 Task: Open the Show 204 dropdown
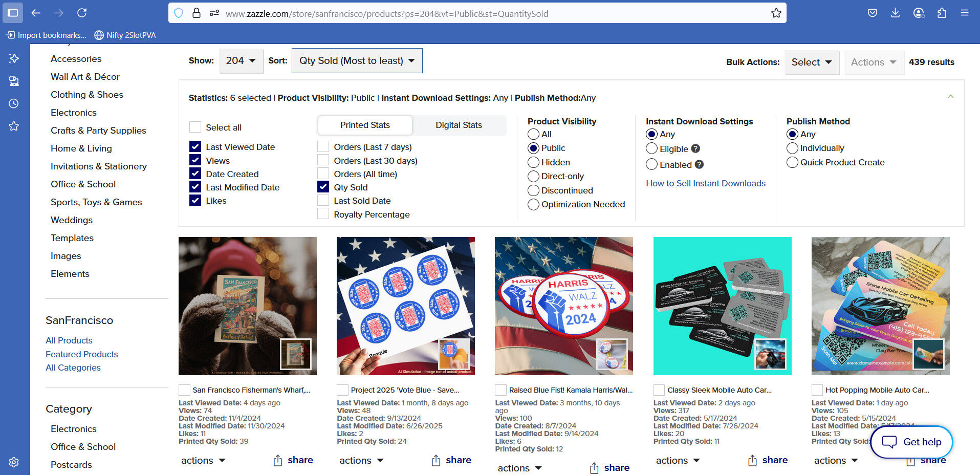click(x=241, y=61)
